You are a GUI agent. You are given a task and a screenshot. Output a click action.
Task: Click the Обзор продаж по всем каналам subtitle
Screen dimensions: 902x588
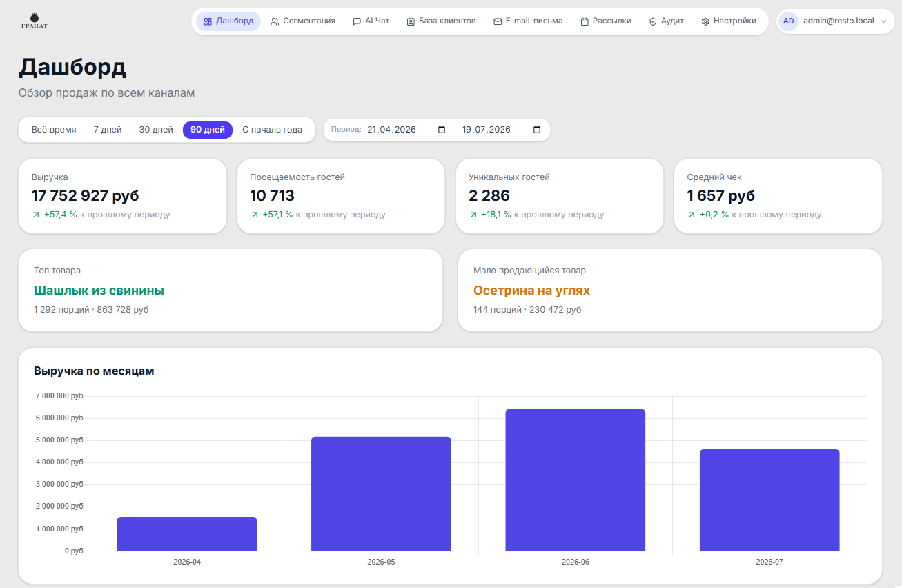(x=107, y=92)
